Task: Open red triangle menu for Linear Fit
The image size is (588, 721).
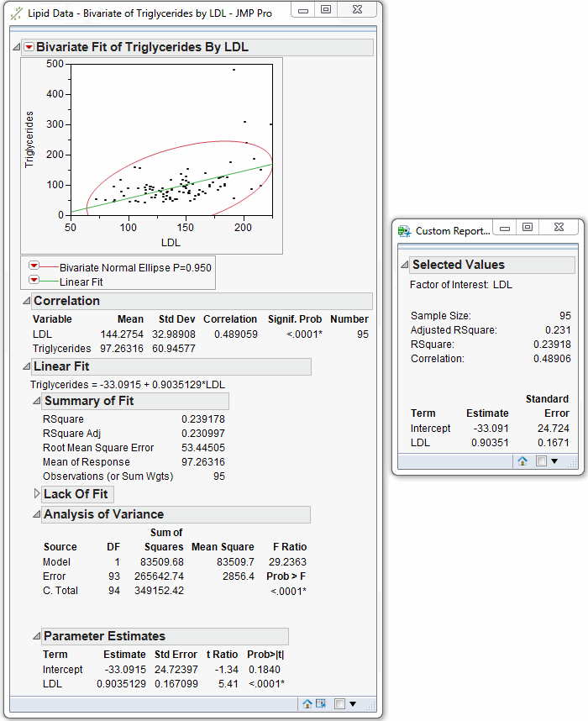Action: 34,281
